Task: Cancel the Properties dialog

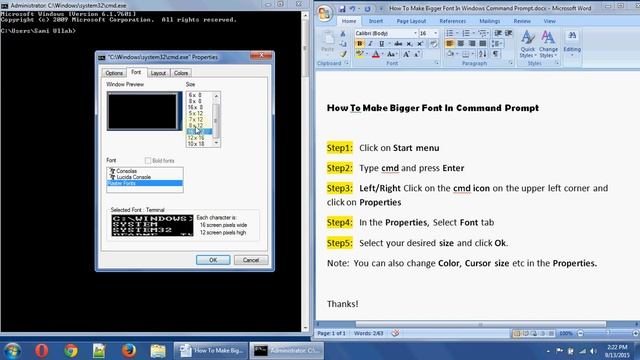Action: tap(251, 260)
